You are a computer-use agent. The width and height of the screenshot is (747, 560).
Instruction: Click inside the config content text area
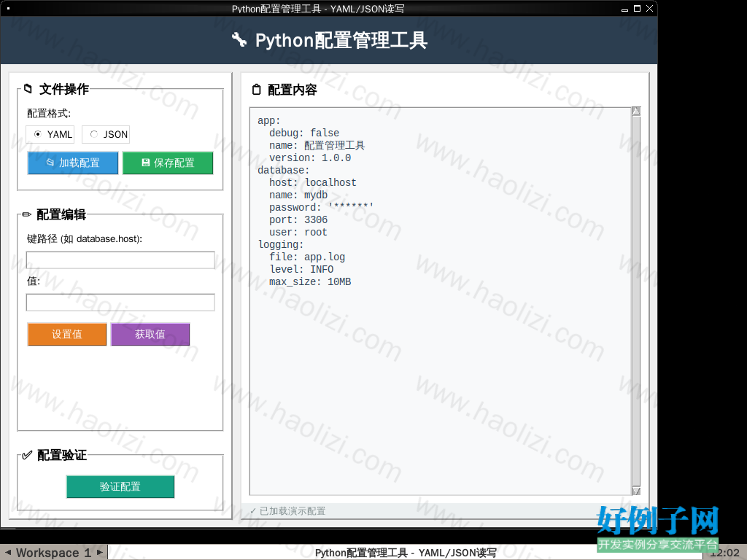click(441, 301)
